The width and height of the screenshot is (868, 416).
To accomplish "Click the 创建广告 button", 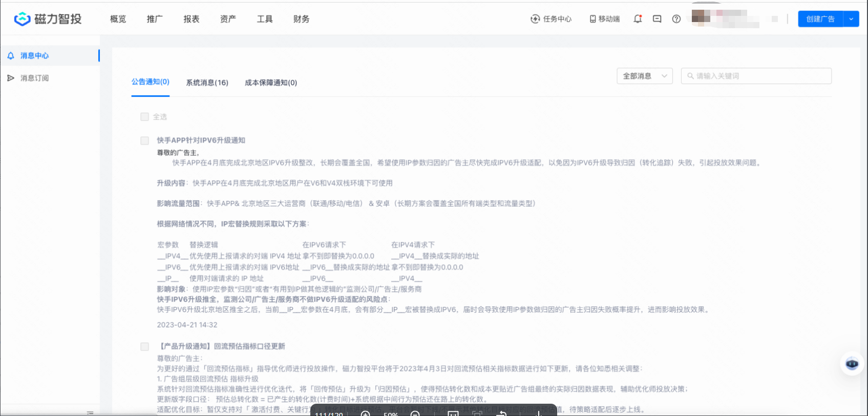I will [x=820, y=19].
